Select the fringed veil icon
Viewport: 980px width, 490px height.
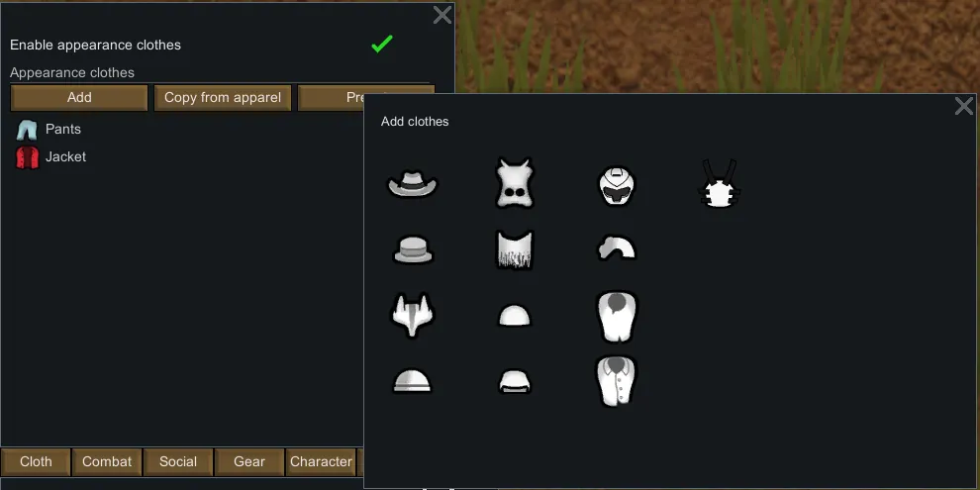tap(515, 249)
